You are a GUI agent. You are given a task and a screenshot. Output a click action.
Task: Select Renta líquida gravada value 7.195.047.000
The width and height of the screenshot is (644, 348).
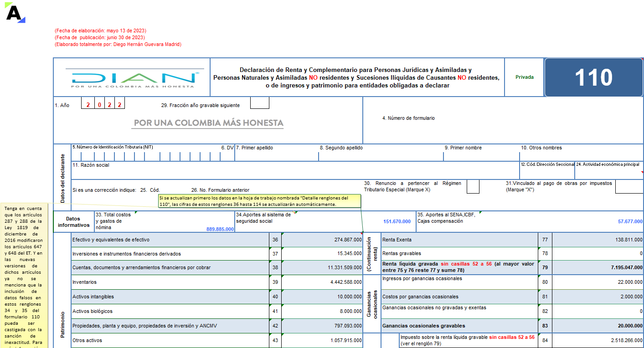coord(598,267)
